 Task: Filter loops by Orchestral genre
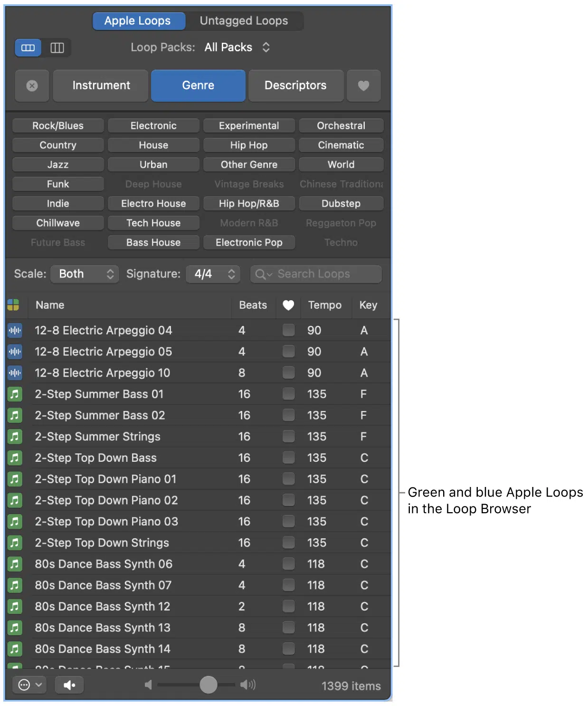click(x=341, y=126)
